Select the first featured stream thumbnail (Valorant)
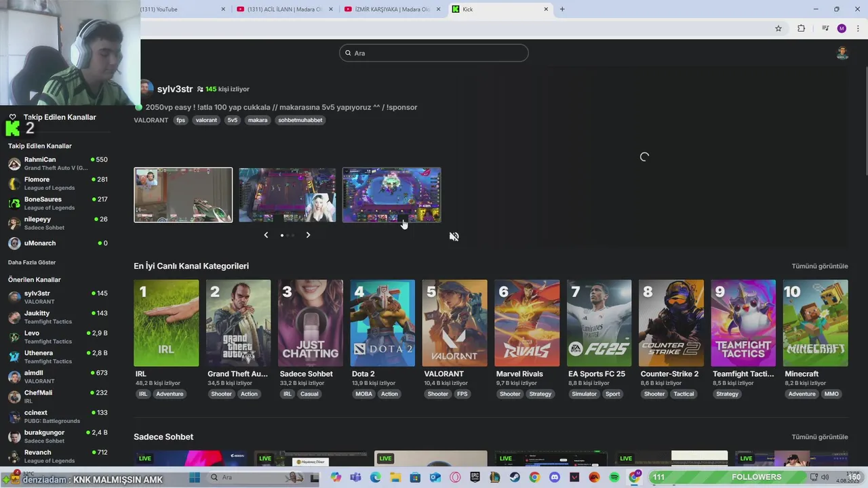868x488 pixels. point(183,195)
